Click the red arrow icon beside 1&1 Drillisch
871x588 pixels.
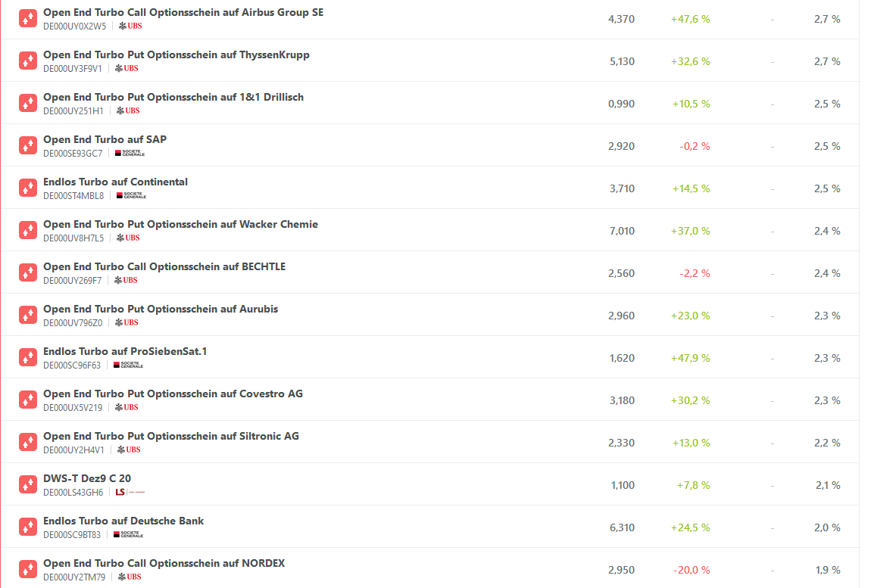tap(28, 104)
